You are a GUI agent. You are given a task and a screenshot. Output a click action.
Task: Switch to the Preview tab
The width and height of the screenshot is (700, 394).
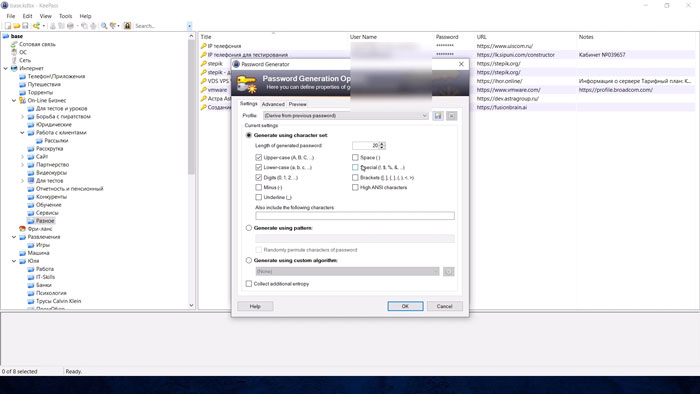297,104
